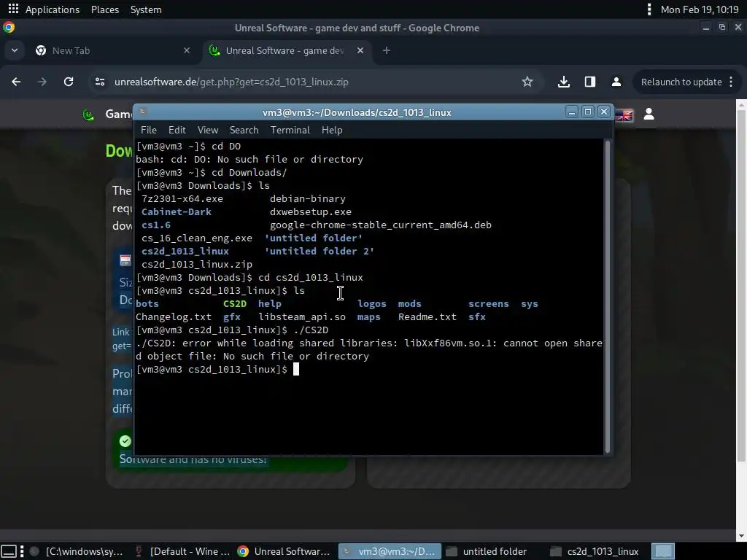The height and width of the screenshot is (560, 747).
Task: Go back in Chrome
Action: (16, 82)
